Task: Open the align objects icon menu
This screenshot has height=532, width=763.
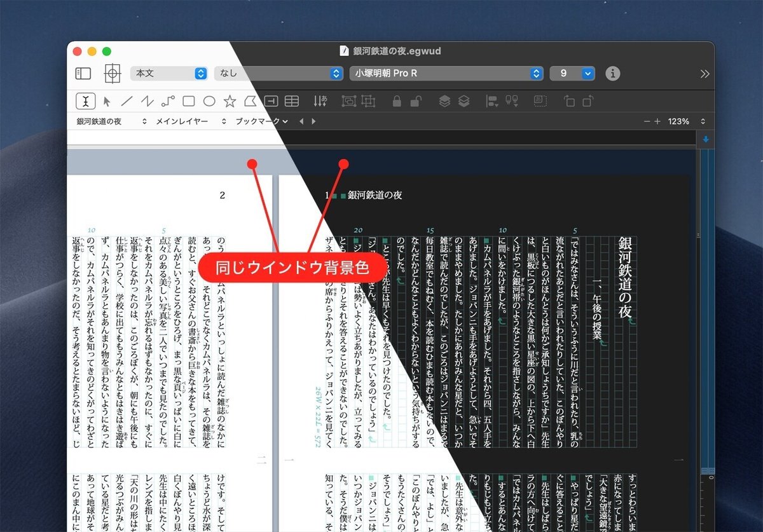Action: click(492, 101)
